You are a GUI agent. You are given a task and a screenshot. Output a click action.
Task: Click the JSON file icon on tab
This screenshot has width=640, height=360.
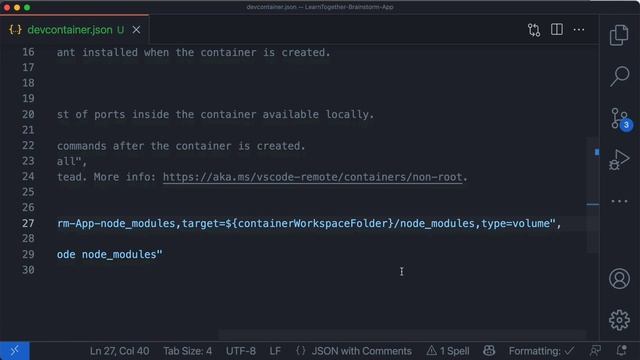15,30
